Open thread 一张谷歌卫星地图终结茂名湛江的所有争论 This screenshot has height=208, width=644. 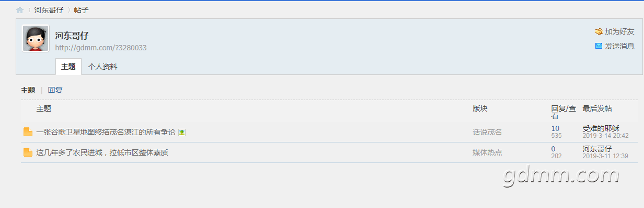[106, 132]
